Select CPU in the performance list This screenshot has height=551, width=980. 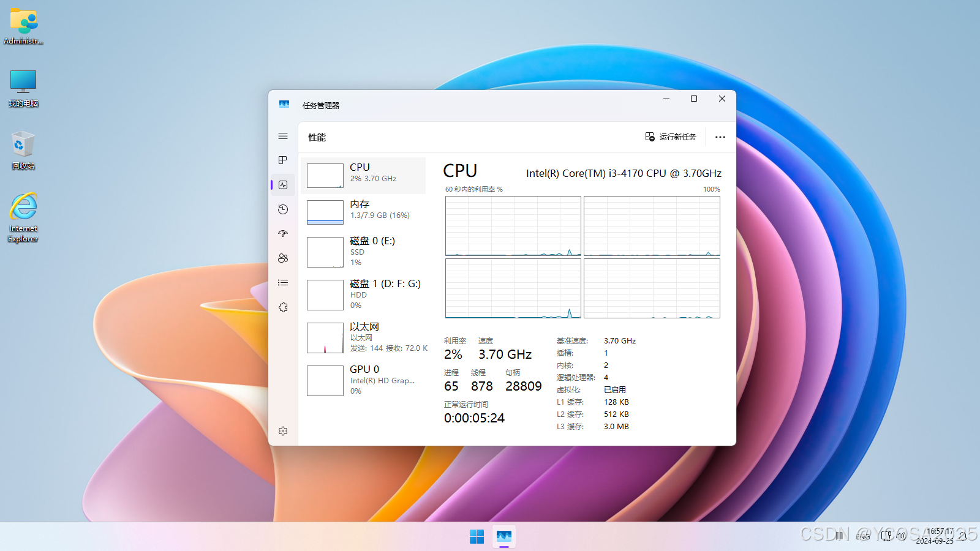pyautogui.click(x=363, y=176)
